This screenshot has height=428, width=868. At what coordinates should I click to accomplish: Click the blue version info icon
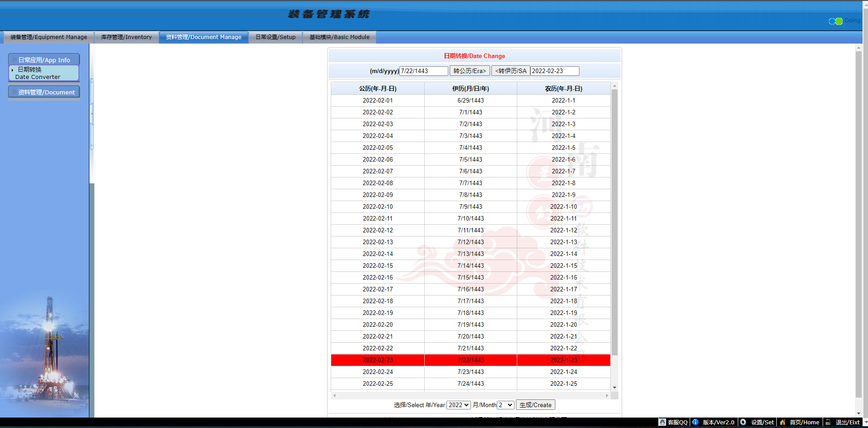pos(695,422)
